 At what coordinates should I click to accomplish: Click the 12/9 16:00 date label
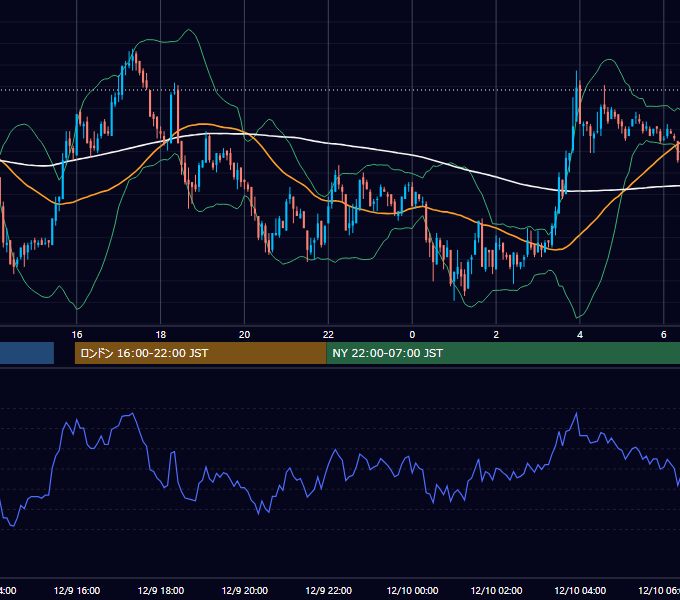click(77, 590)
